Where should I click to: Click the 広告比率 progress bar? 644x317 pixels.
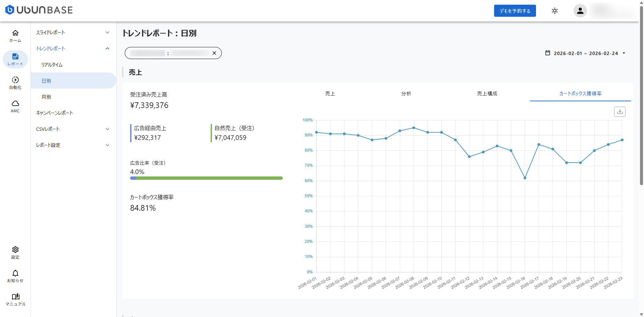206,178
